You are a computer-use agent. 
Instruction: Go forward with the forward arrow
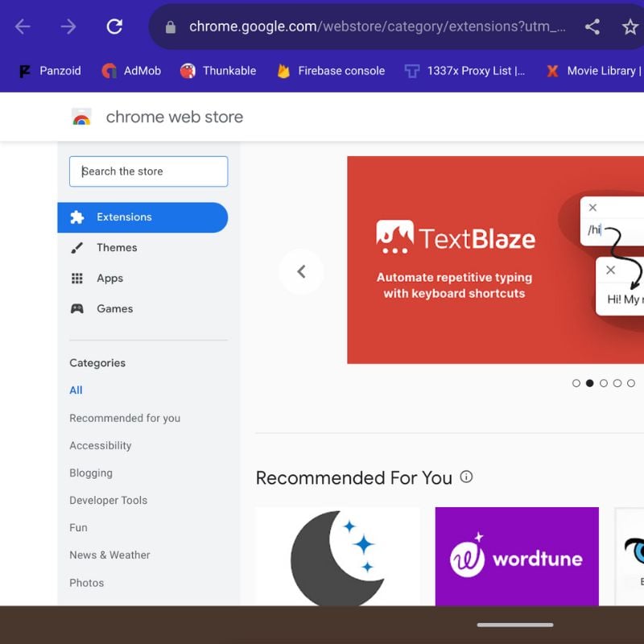click(68, 27)
